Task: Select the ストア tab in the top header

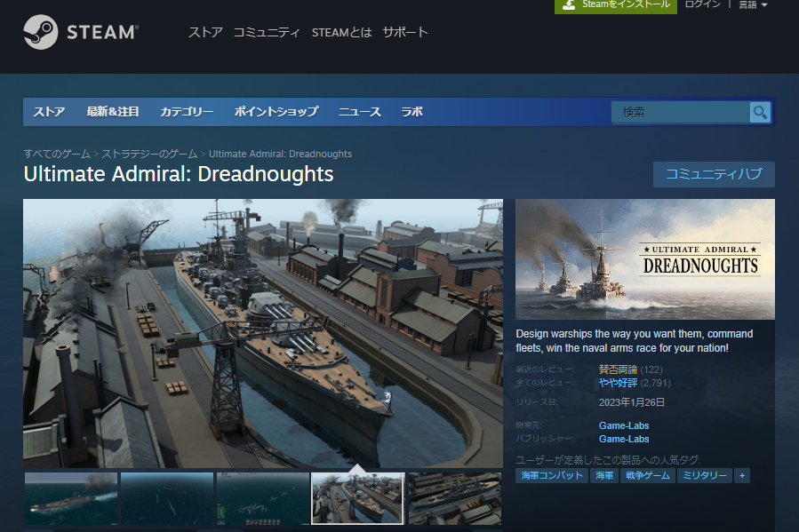Action: coord(205,33)
